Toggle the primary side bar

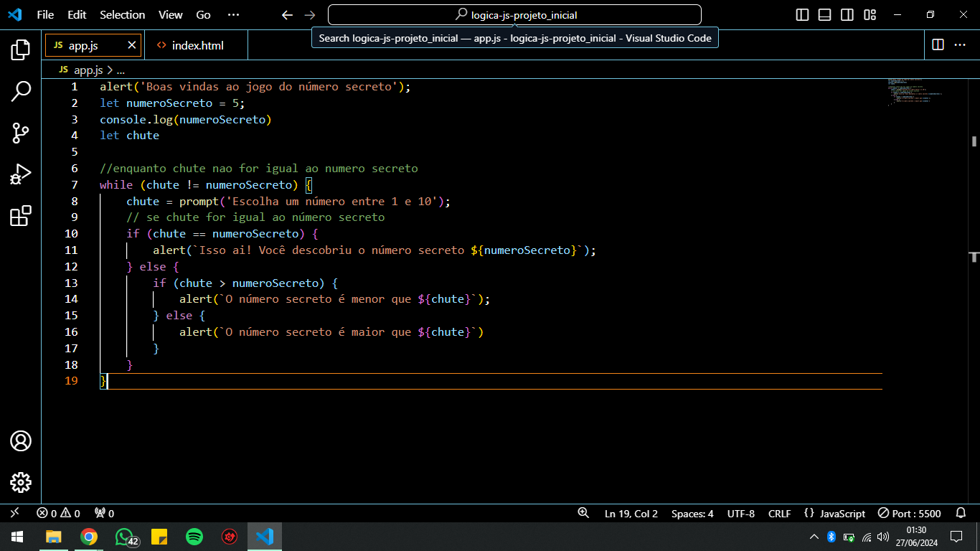[x=803, y=14]
